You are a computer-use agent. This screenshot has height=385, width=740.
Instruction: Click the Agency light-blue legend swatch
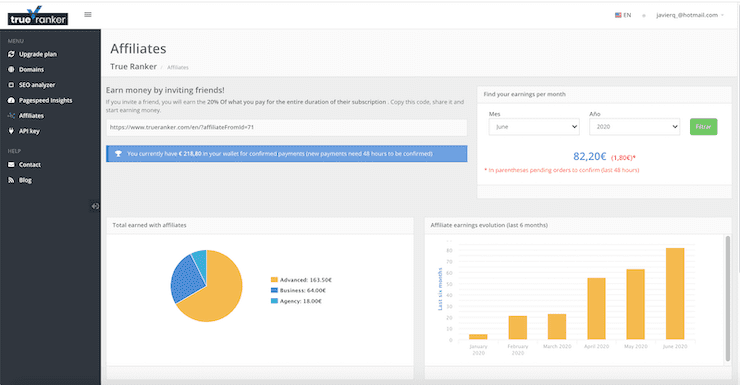(x=274, y=301)
